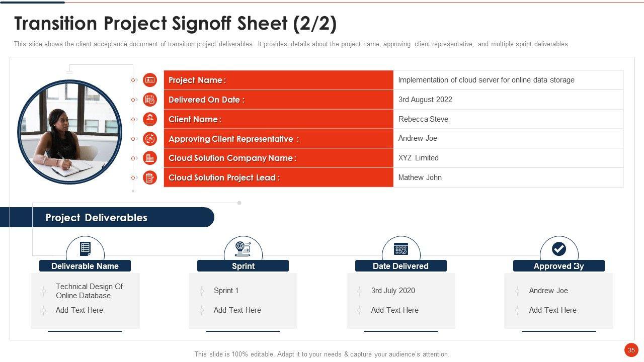The height and width of the screenshot is (362, 644).
Task: Select the Project Deliverables banner
Action: tap(107, 218)
